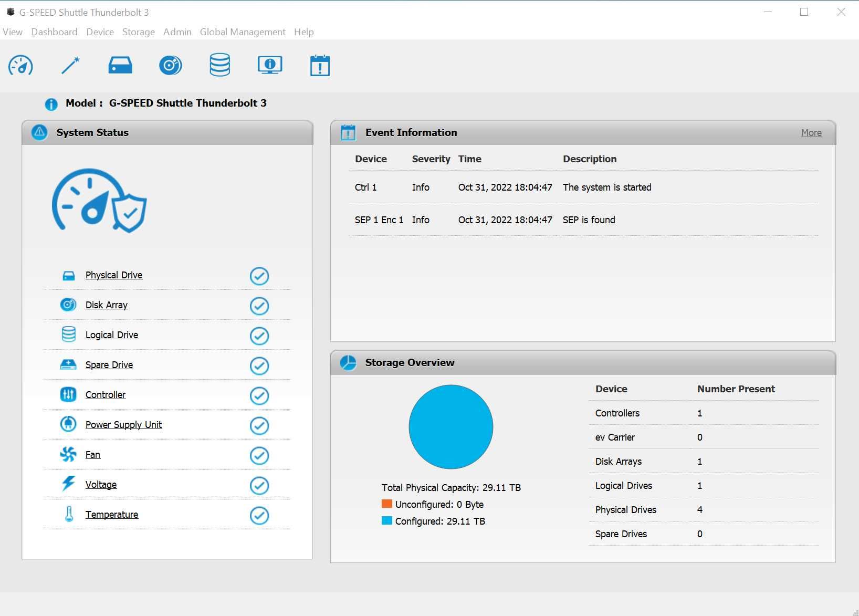Click the Physical Drives row in Storage Overview

[704, 510]
